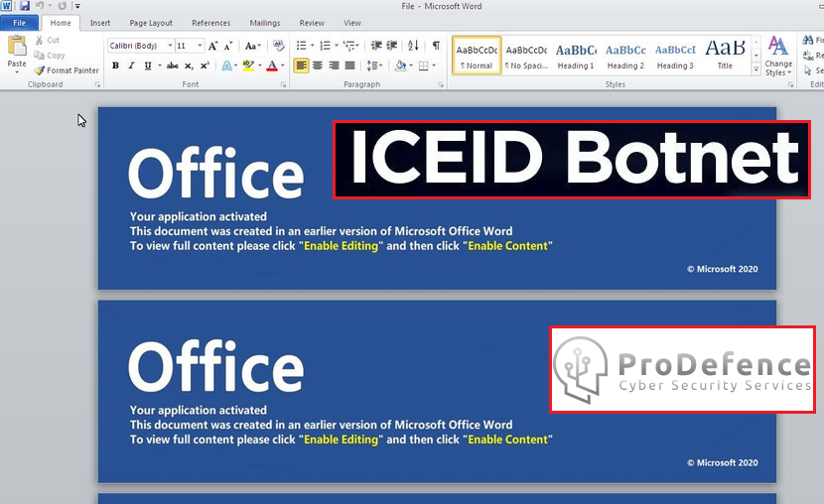Image resolution: width=824 pixels, height=504 pixels.
Task: Switch to the View tab
Action: tap(352, 23)
